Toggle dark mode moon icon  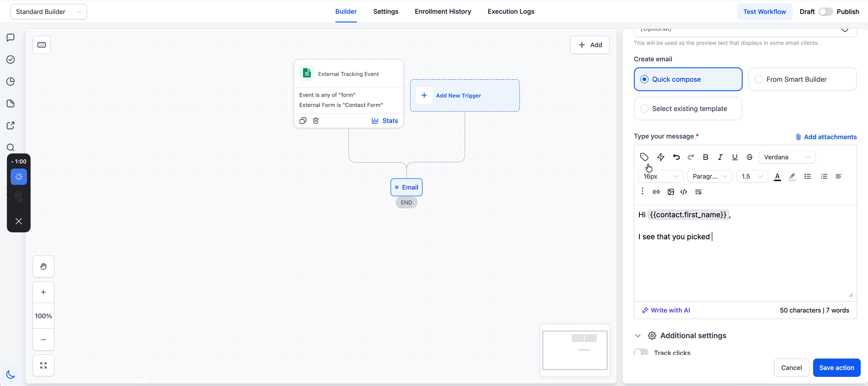coord(11,375)
